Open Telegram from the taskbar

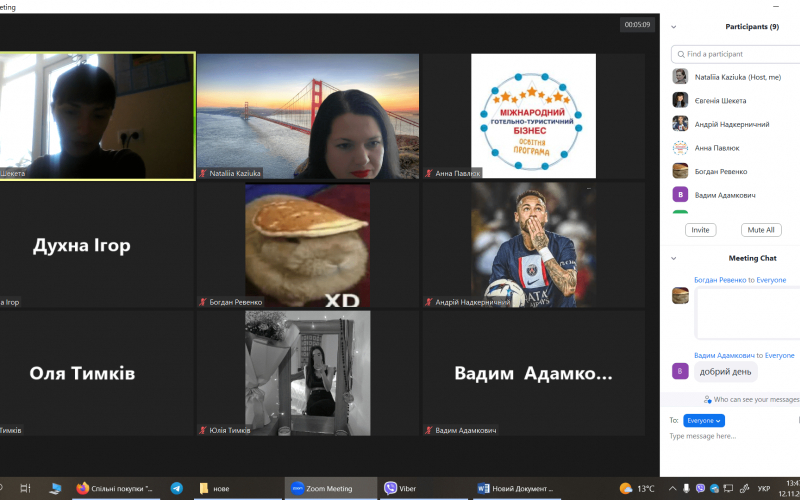[x=177, y=488]
